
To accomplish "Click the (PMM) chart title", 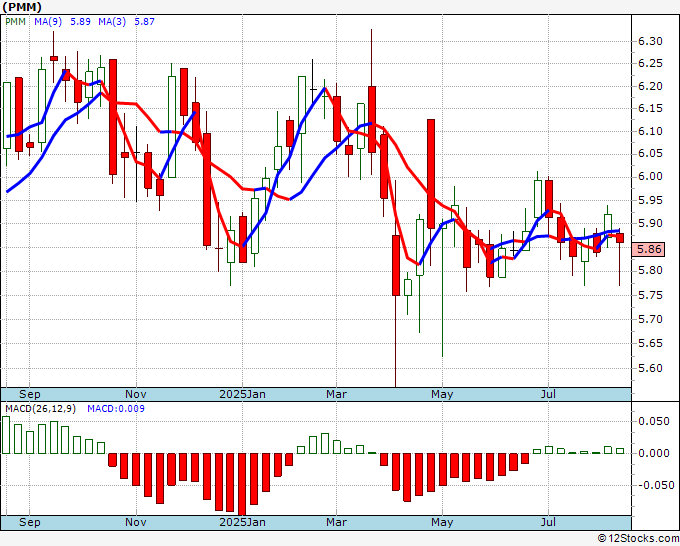I will pyautogui.click(x=22, y=7).
